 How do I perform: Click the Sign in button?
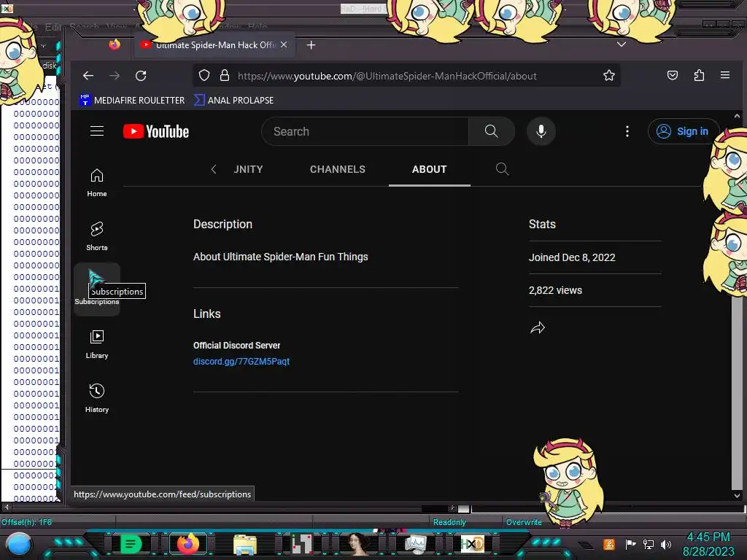pyautogui.click(x=683, y=131)
